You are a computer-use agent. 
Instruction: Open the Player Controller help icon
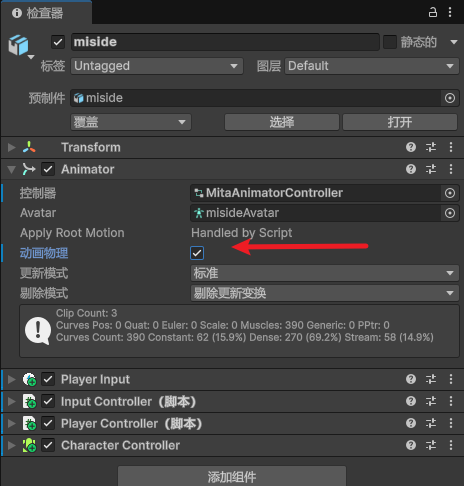[x=411, y=423]
